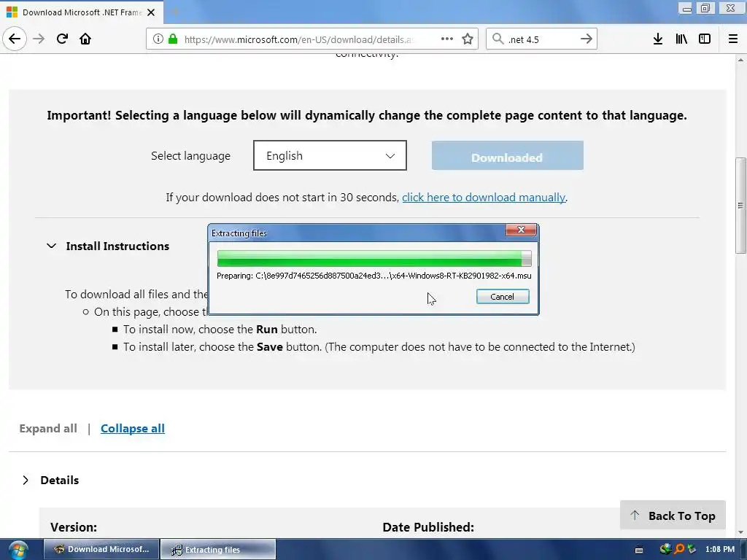
Task: Click the up arrow beside Back To Top
Action: [635, 516]
